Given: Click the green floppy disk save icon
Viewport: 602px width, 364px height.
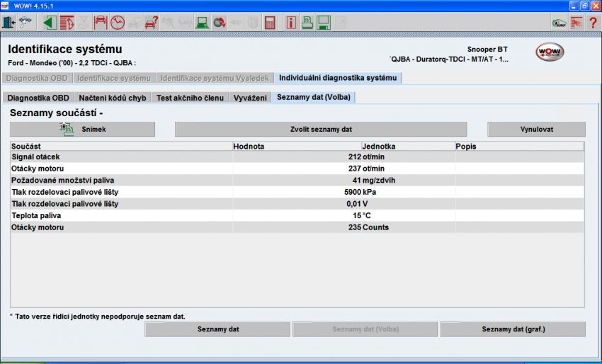Looking at the screenshot, I should tap(324, 23).
